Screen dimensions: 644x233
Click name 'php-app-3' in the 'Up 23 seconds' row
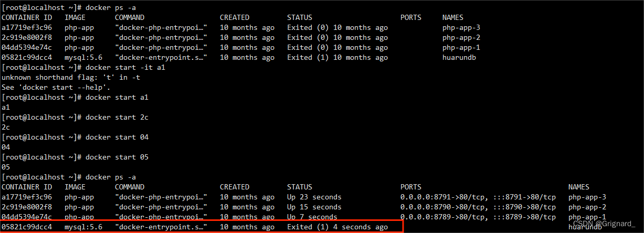587,197
